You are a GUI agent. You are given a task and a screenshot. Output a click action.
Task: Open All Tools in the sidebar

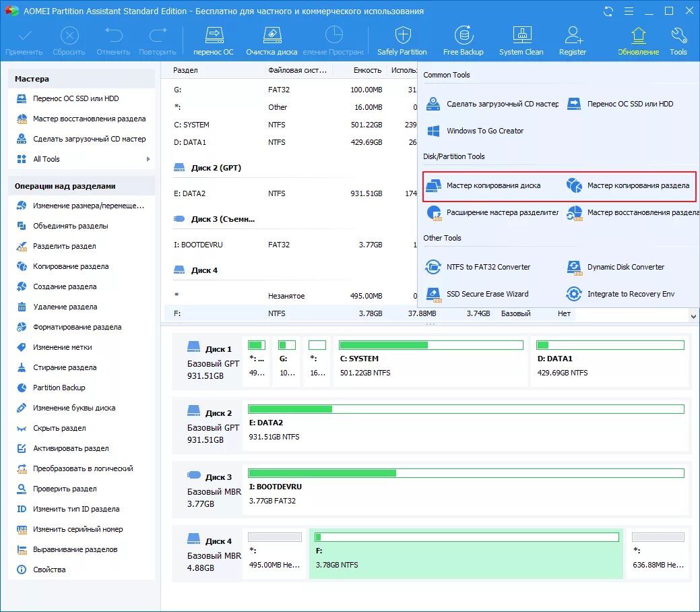82,159
